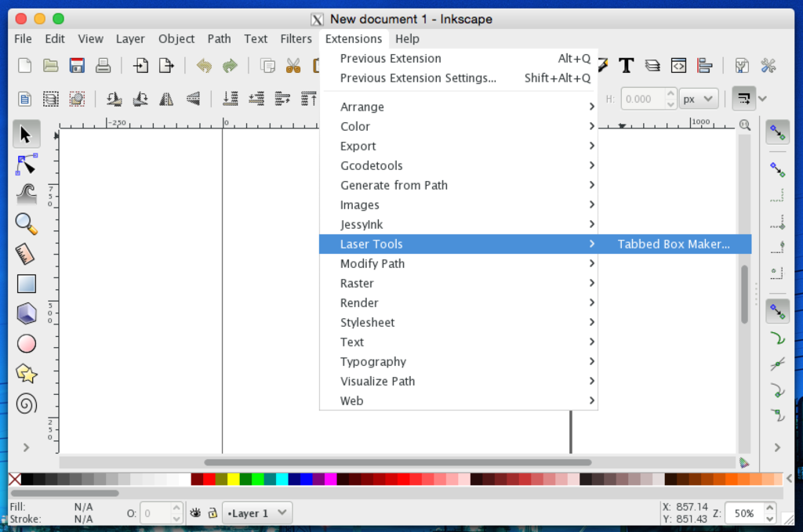This screenshot has height=532, width=803.
Task: Choose Tabbed Box Maker entry
Action: click(674, 244)
